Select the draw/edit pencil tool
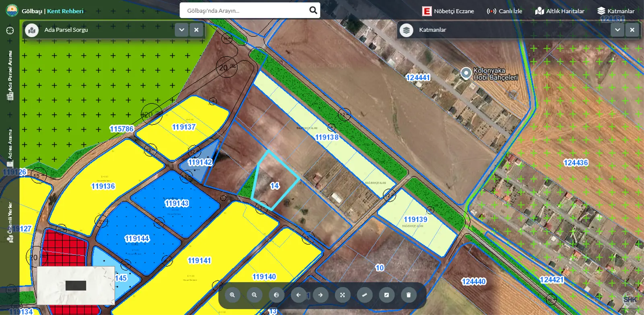The height and width of the screenshot is (315, 644). click(x=386, y=295)
